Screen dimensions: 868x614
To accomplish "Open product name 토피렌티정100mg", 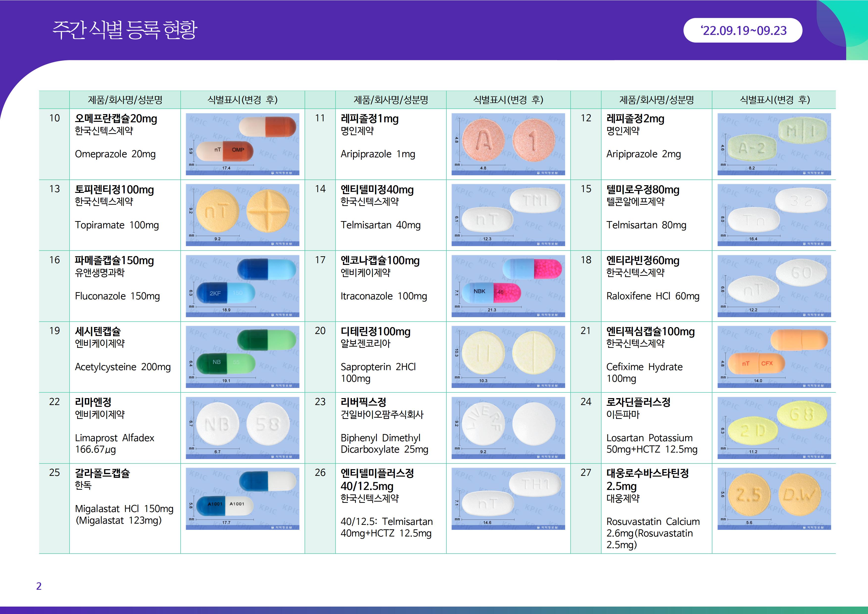I will 114,190.
